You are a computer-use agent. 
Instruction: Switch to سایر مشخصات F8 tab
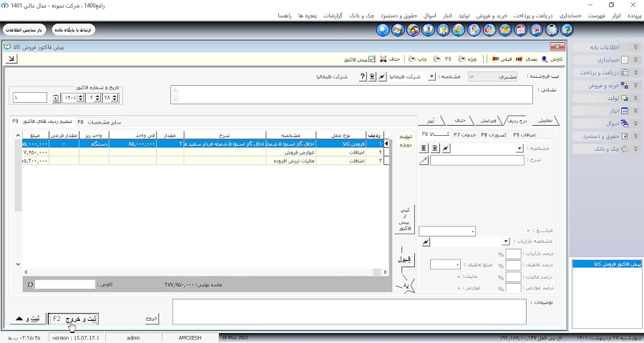point(99,122)
